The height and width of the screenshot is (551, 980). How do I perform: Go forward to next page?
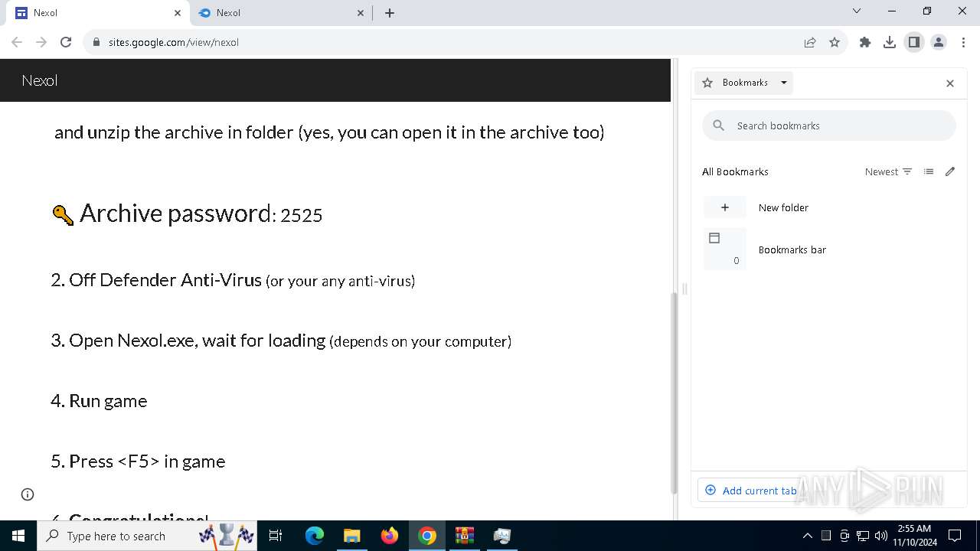(41, 42)
